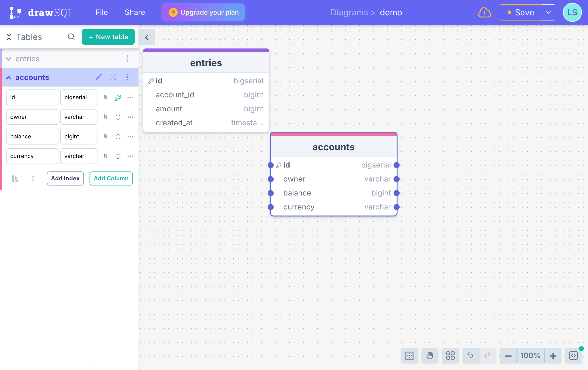Open the Share menu
The image size is (588, 370).
pyautogui.click(x=135, y=12)
